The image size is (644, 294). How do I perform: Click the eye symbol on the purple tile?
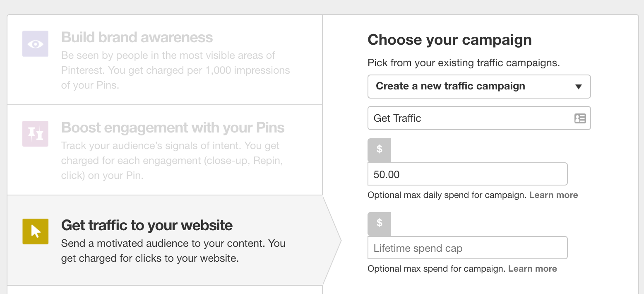click(x=35, y=43)
